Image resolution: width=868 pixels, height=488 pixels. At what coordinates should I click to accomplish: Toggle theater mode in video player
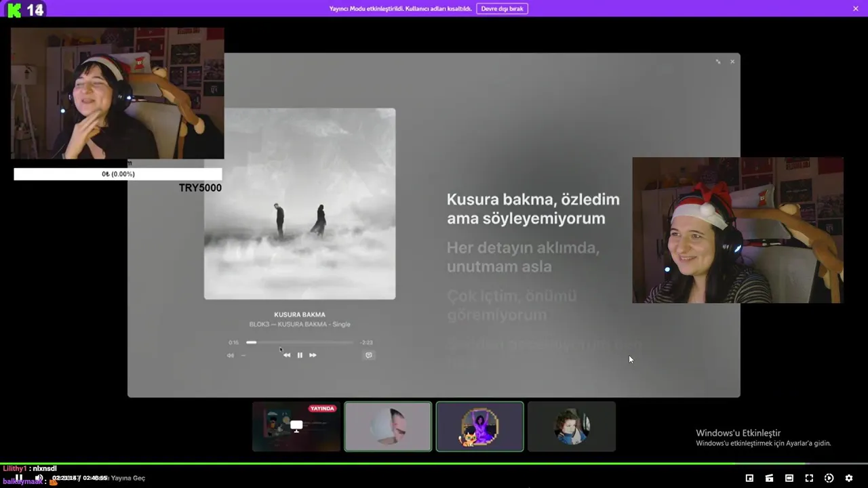click(x=789, y=478)
